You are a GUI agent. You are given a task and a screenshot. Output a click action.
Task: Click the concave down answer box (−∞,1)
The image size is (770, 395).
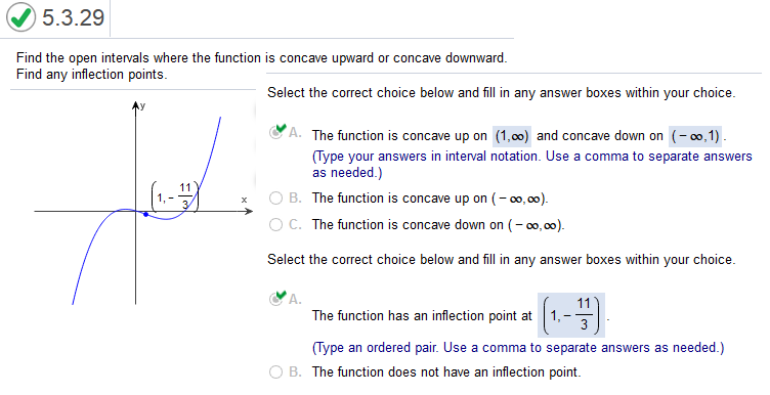coord(696,136)
